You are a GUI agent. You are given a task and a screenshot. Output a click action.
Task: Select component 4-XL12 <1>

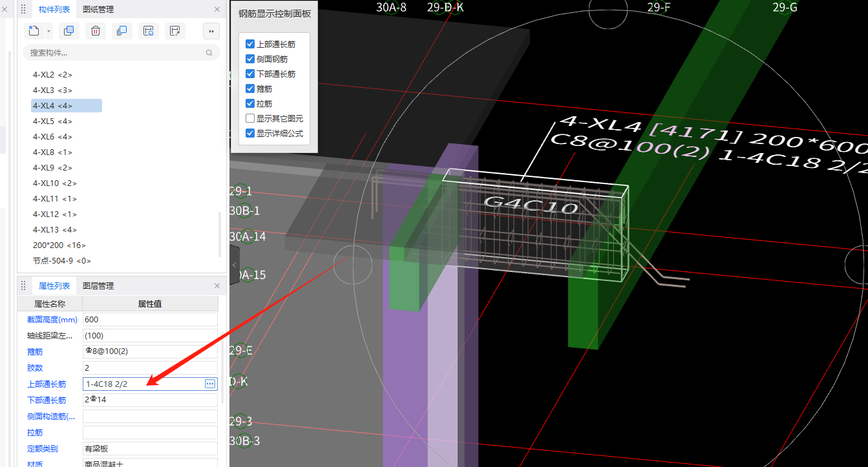click(x=55, y=214)
